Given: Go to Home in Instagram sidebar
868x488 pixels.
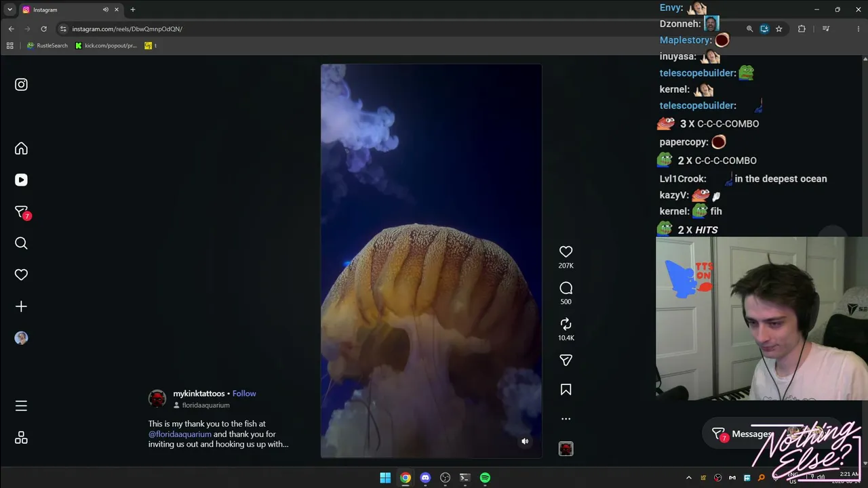Looking at the screenshot, I should (21, 148).
